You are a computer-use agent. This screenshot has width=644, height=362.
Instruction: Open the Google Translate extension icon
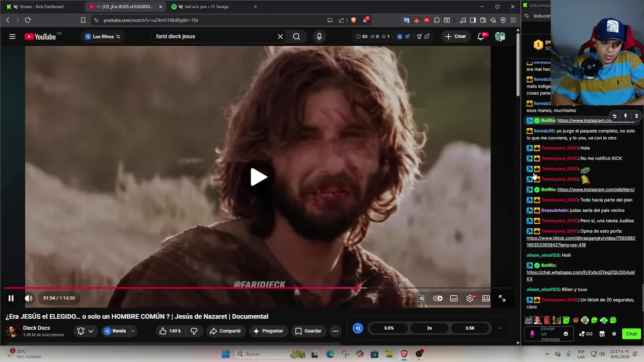pos(407,20)
